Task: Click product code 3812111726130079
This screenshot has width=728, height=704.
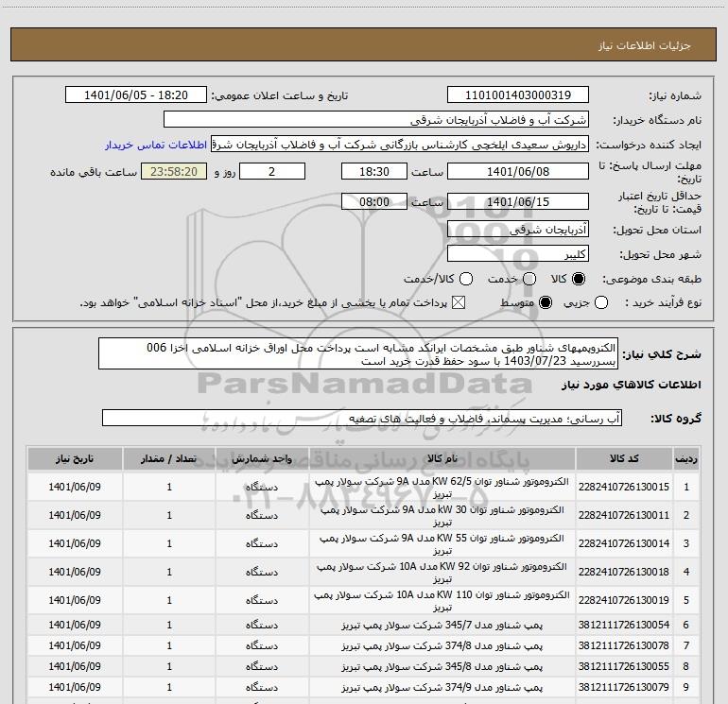Action: [624, 687]
